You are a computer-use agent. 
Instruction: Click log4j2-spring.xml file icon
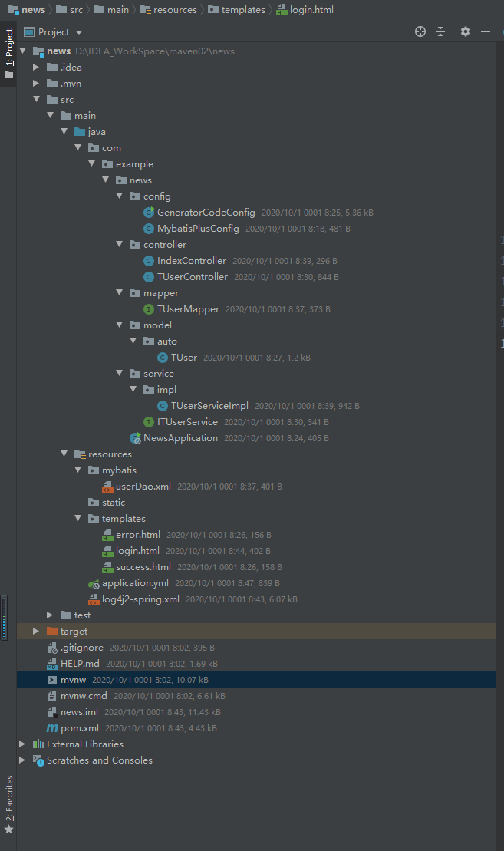tap(94, 599)
